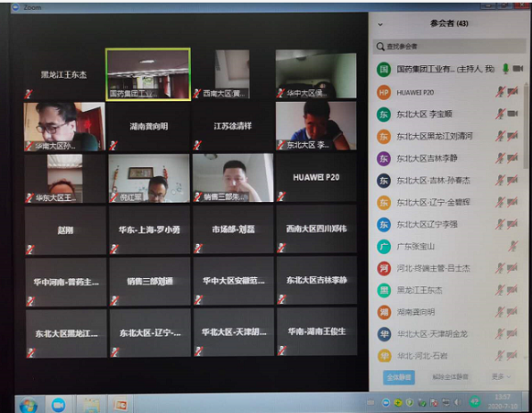This screenshot has height=413, width=532.
Task: Toggle mute for 东北大区吉林李静 in participant list
Action: 500,158
